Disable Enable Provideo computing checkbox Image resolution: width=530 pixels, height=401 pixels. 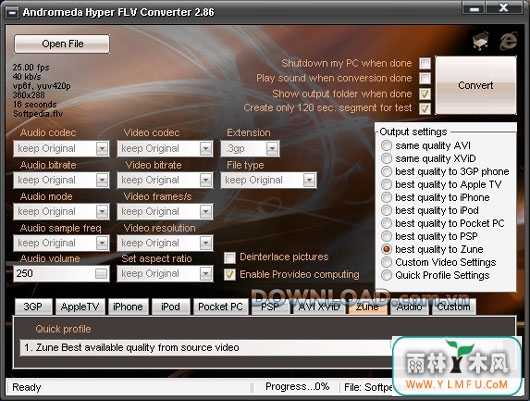pos(230,274)
